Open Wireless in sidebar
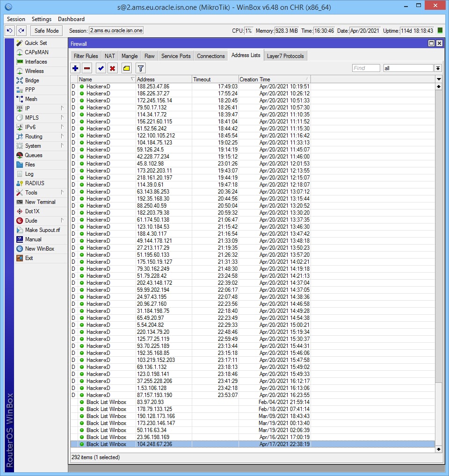 (x=41, y=71)
